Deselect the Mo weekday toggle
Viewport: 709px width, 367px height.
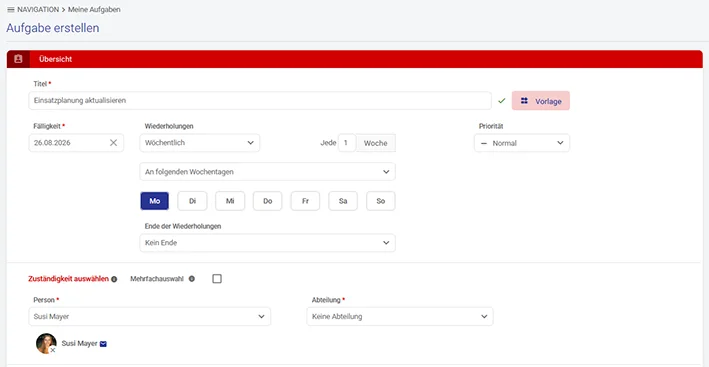pyautogui.click(x=155, y=201)
